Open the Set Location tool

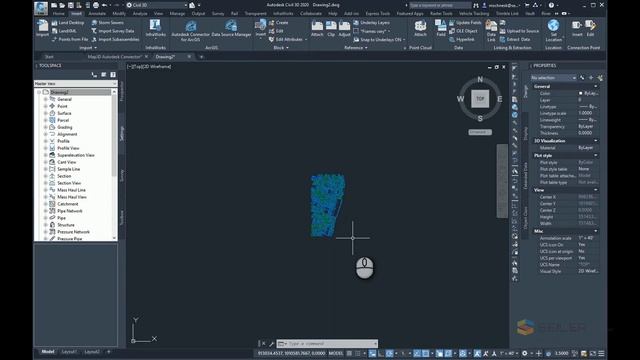[x=553, y=31]
